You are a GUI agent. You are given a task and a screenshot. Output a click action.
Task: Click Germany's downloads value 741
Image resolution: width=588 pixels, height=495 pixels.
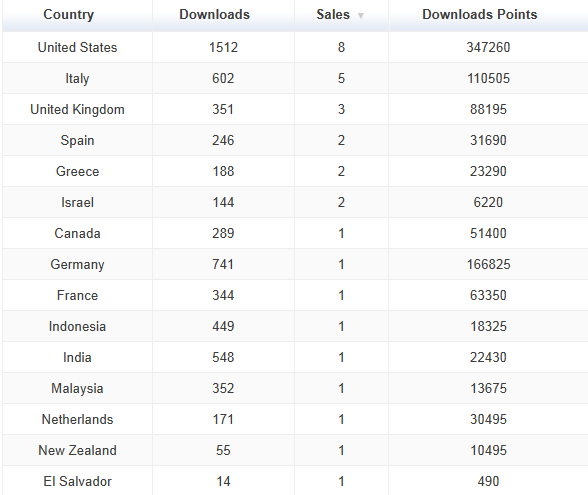(x=223, y=264)
